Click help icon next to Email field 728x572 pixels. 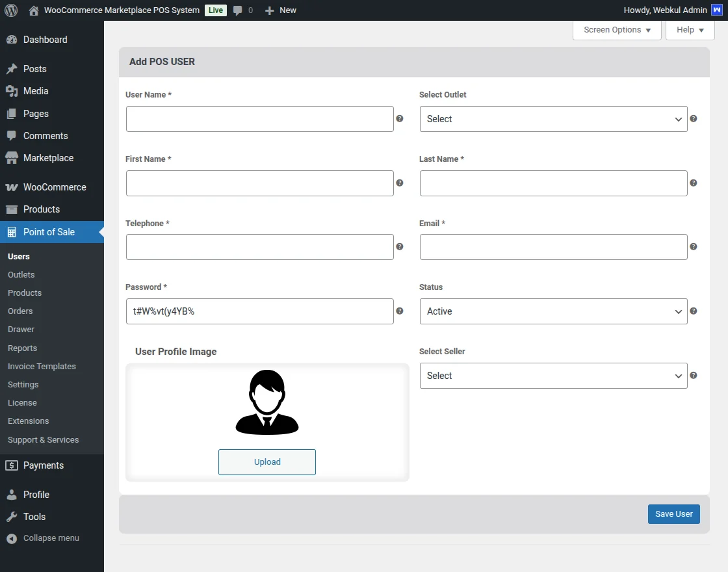click(x=694, y=247)
